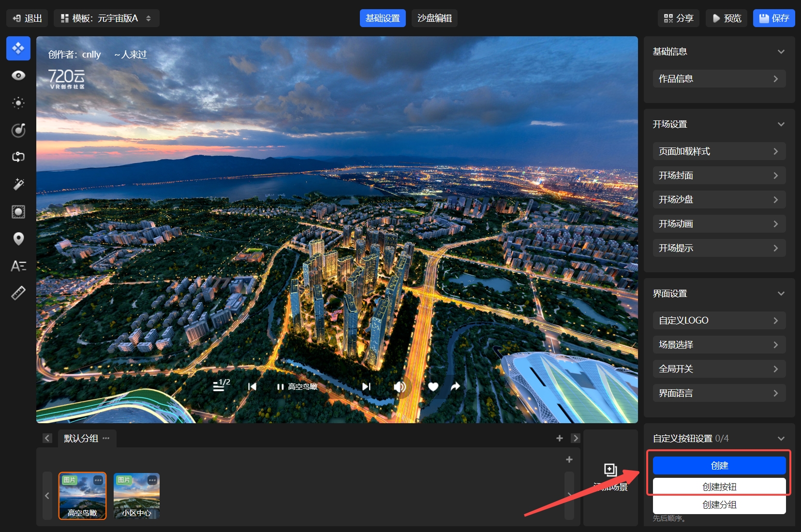Screen dimensions: 801x532
Task: Click the share arrow icon in the panorama
Action: (x=455, y=386)
